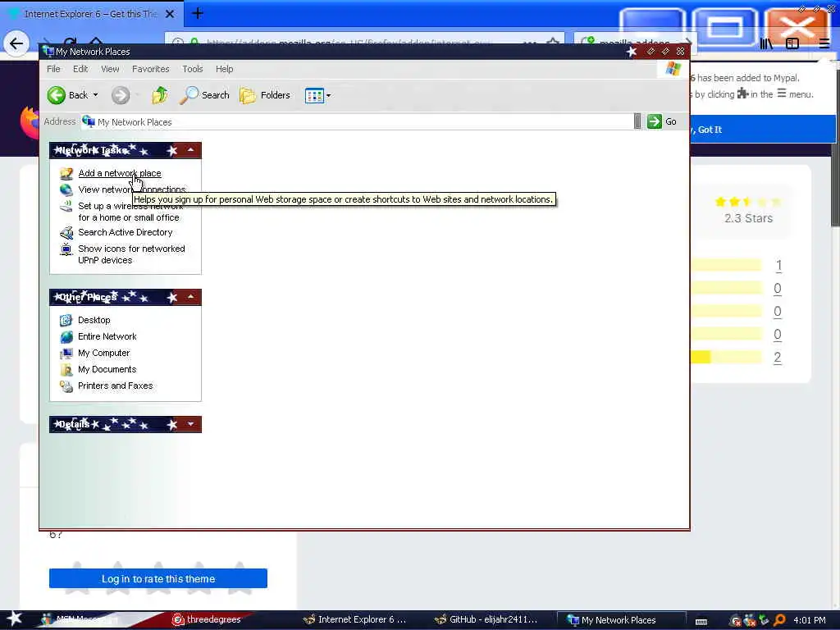Image resolution: width=840 pixels, height=630 pixels.
Task: Click the Windows flag logo in menu bar
Action: (673, 69)
